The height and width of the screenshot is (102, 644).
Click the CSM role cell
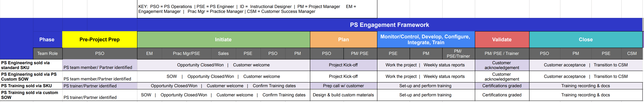632,53
